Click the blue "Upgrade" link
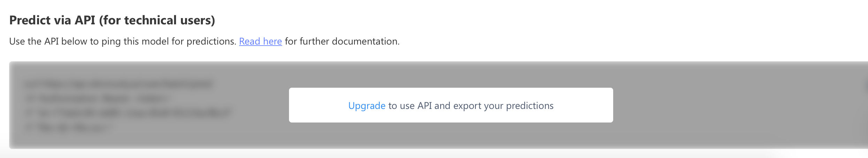Viewport: 868px width, 158px height. point(367,106)
